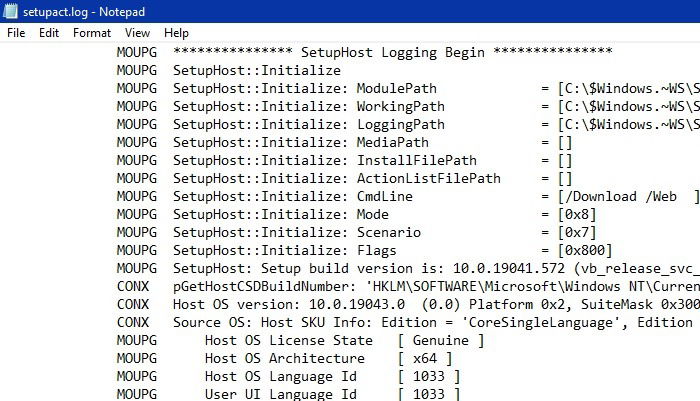Open the Help menu

pyautogui.click(x=176, y=33)
